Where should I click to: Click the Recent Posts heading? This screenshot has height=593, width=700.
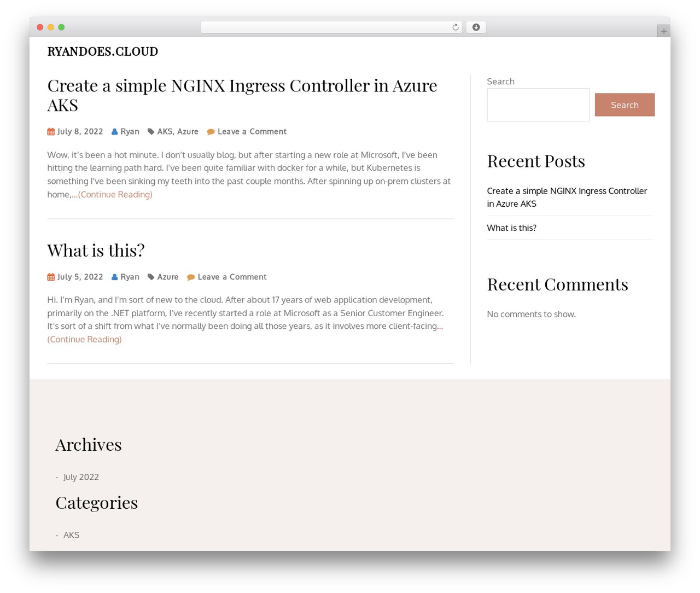pos(536,161)
